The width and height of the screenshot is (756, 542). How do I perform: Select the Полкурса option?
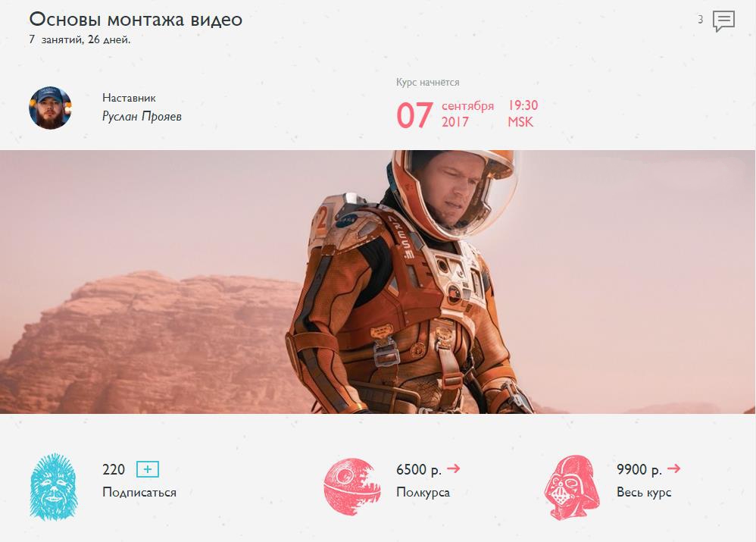(423, 492)
